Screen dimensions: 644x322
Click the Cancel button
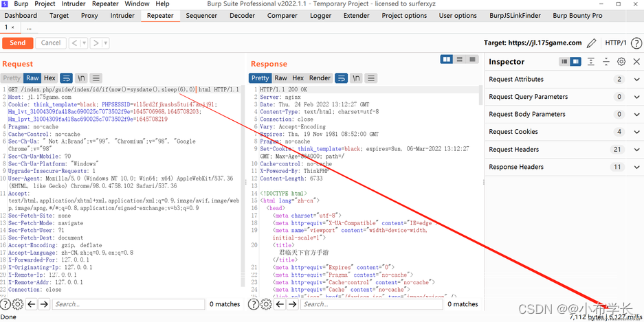point(51,43)
